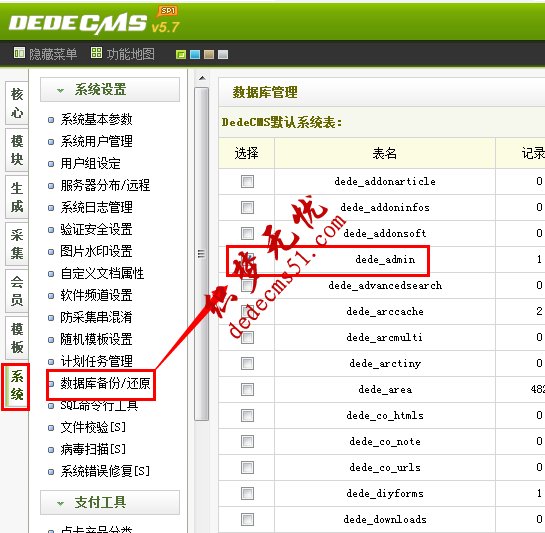Check the dede_diyforms table checkbox
The image size is (545, 533).
pos(247,493)
